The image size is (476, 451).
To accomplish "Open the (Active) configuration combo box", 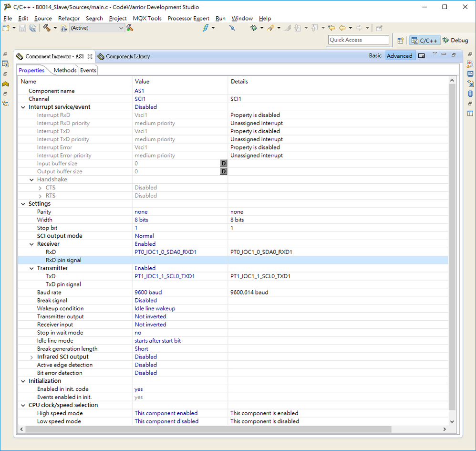I will 97,28.
